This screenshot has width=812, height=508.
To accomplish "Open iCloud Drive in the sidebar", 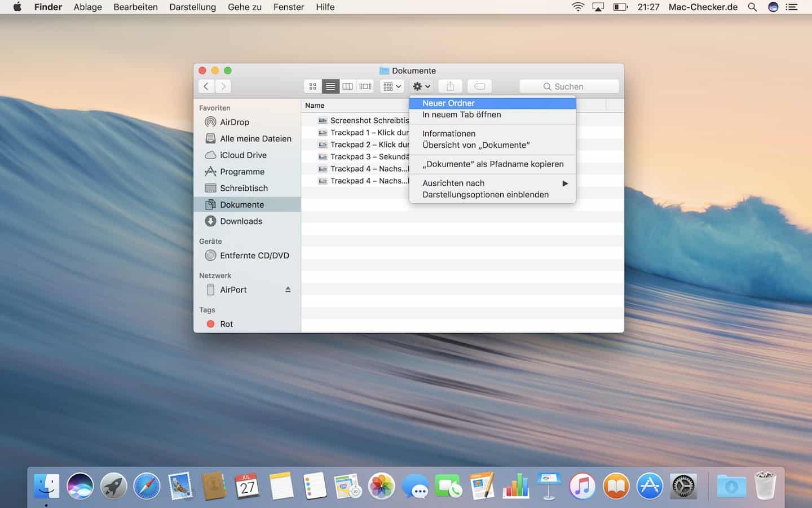I will (x=247, y=155).
